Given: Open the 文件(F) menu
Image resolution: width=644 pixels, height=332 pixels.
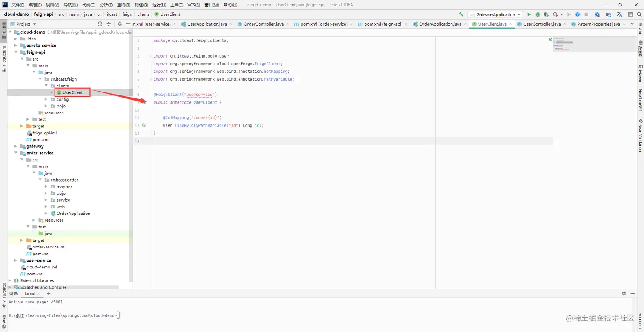Looking at the screenshot, I should click(18, 5).
